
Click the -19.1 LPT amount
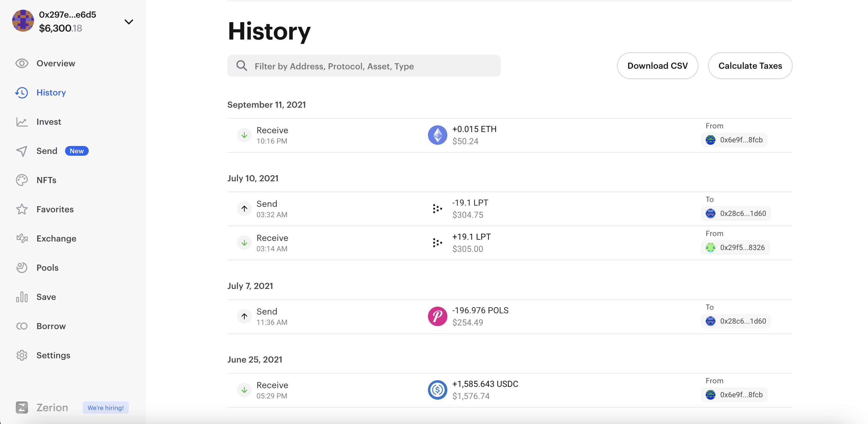tap(470, 203)
